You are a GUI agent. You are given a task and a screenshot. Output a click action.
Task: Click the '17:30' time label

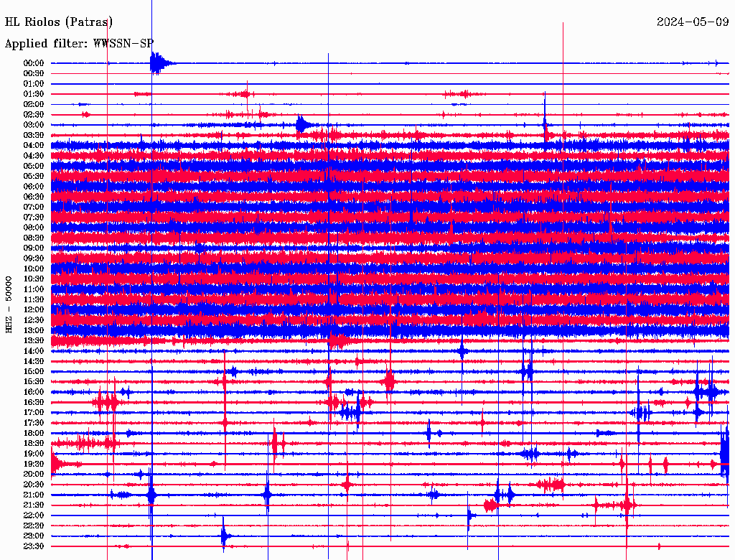click(34, 423)
